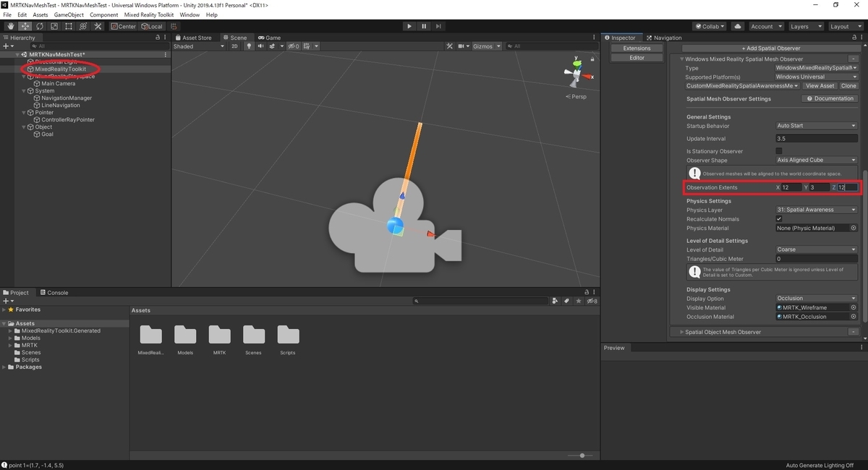Viewport: 868px width, 470px height.
Task: Open Physics Layer dropdown
Action: coord(816,210)
